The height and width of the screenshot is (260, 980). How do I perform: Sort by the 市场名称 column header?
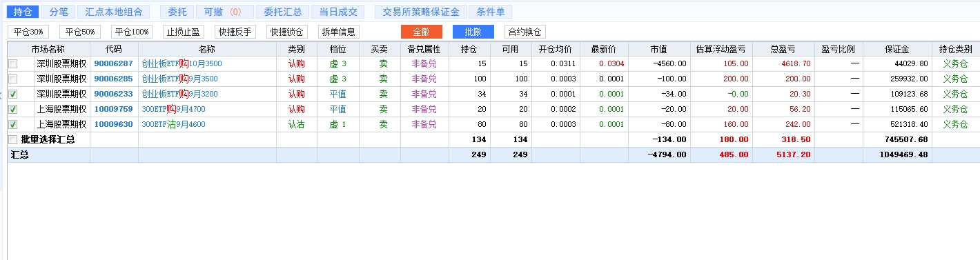[x=48, y=49]
